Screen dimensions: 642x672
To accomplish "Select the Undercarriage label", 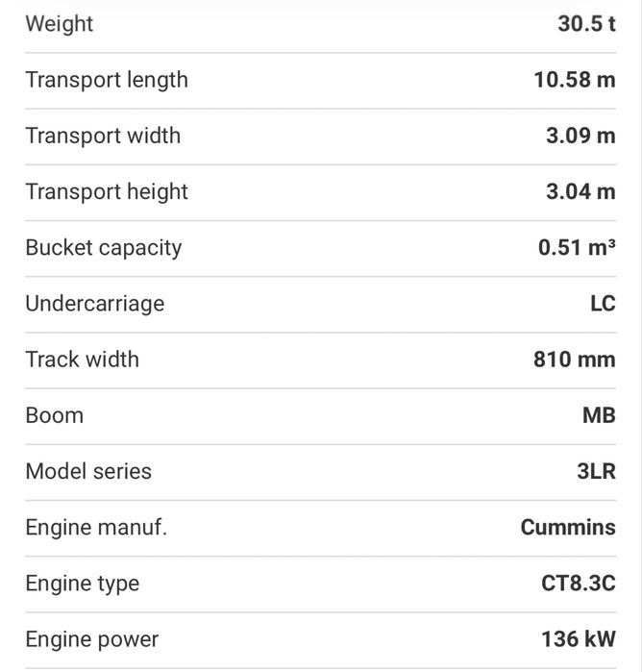I will [x=95, y=305].
